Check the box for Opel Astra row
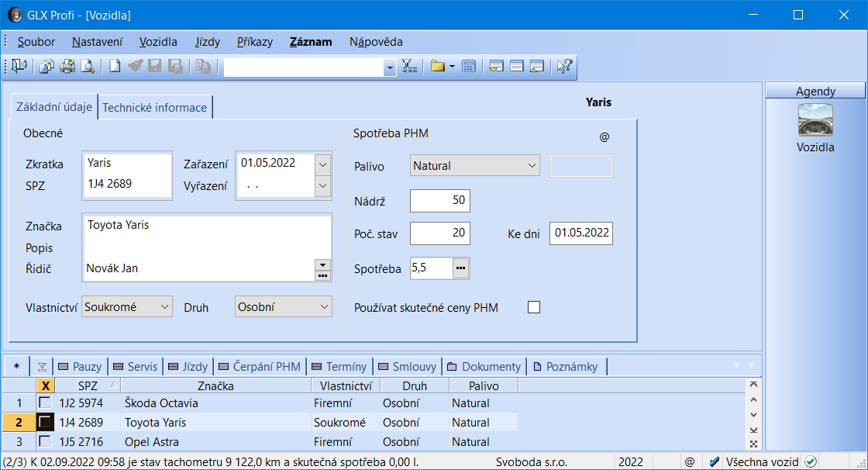The height and width of the screenshot is (470, 868). 45,442
